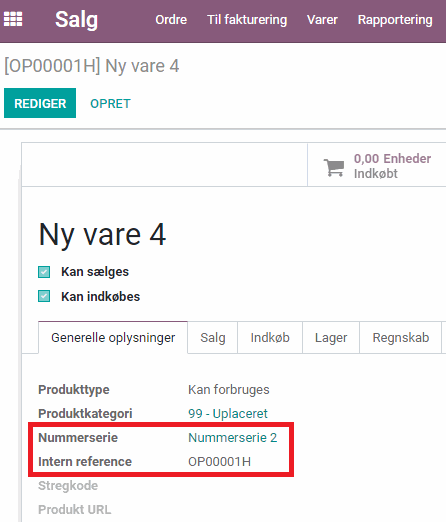
Task: Click the REDIGER button
Action: [x=40, y=103]
